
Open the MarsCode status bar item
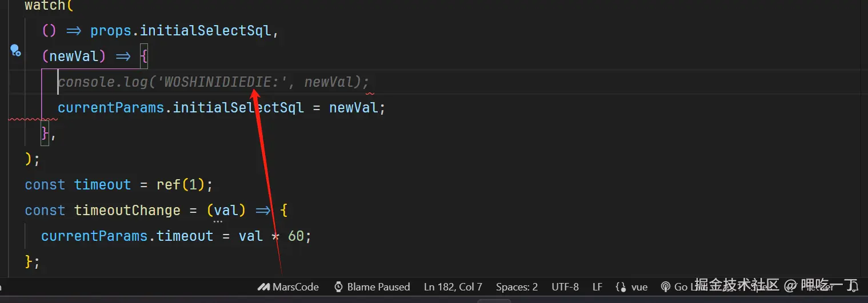[x=288, y=286]
